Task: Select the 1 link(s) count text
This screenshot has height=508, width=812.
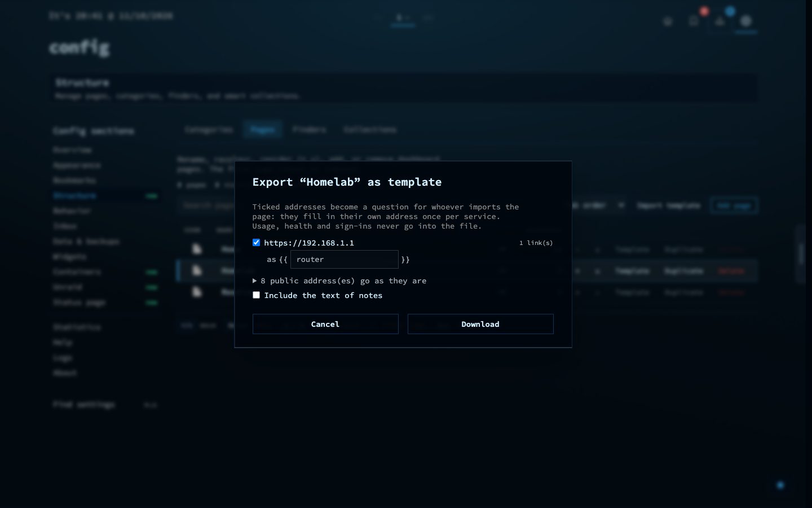Action: [536, 243]
